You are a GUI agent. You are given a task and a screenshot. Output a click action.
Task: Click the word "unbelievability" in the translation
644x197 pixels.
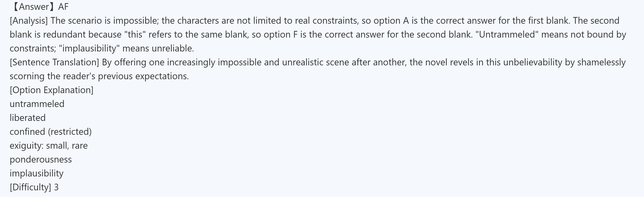[533, 62]
